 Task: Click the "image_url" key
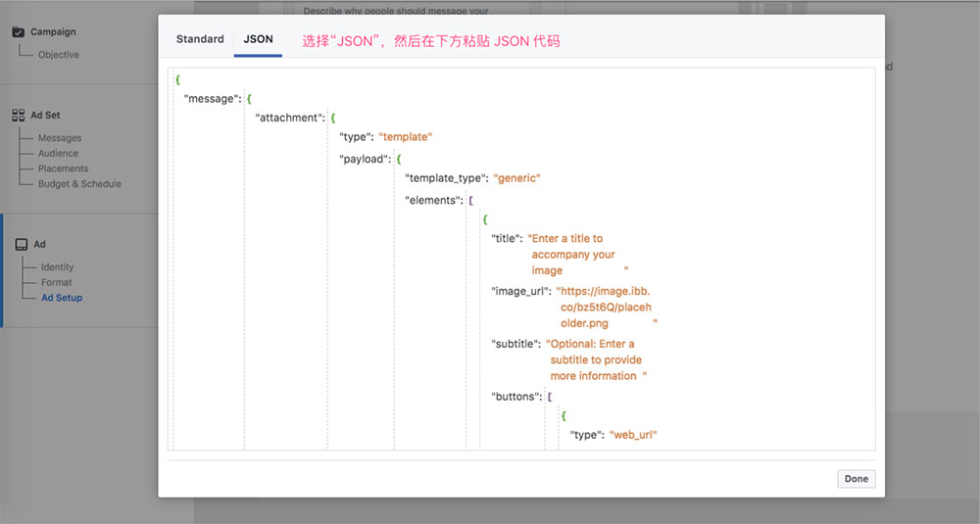coord(521,291)
